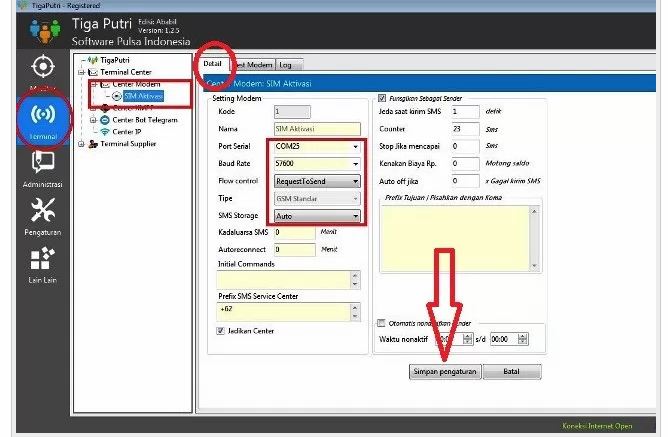The width and height of the screenshot is (668, 437).
Task: Click the Version 1.2.5 text in header
Action: (159, 31)
